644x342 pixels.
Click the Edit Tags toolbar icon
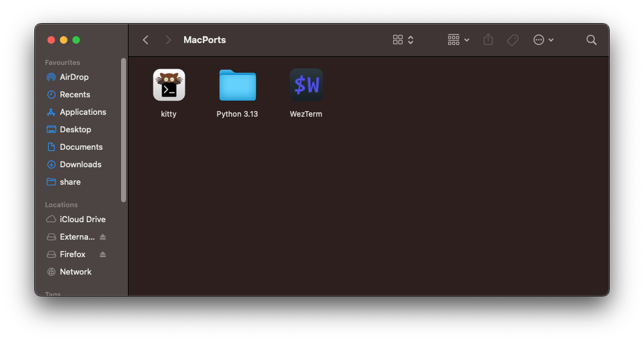512,40
